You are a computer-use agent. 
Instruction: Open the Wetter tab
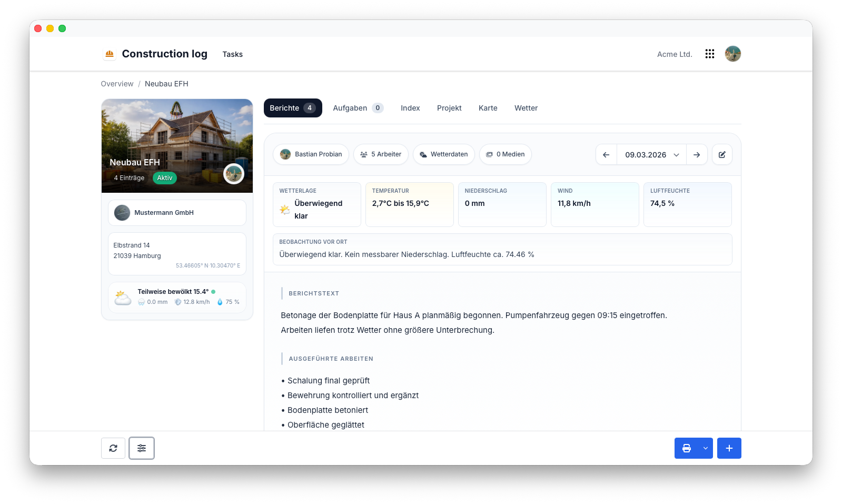pyautogui.click(x=526, y=108)
